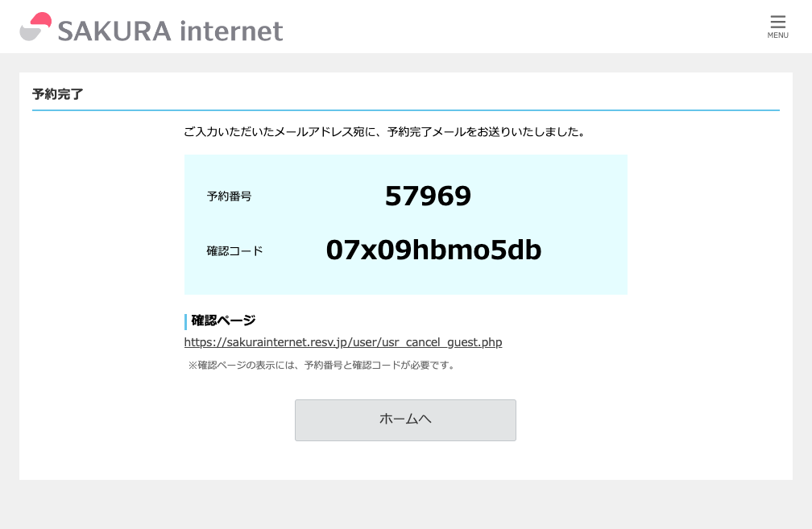Open the usr_cancel_guest.php confirmation link

343,342
